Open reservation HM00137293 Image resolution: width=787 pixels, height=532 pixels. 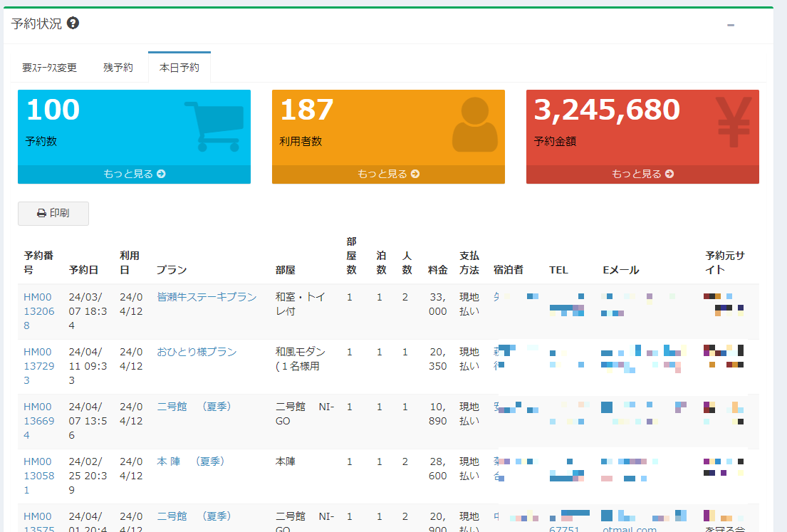tap(38, 366)
